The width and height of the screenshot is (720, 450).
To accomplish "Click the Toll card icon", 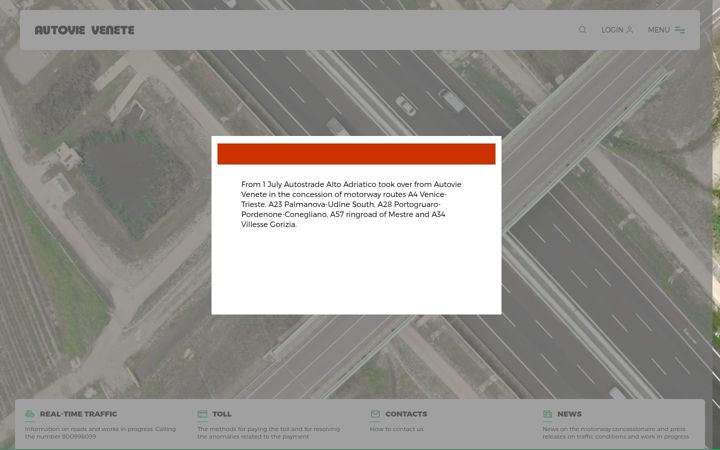I will tap(202, 414).
